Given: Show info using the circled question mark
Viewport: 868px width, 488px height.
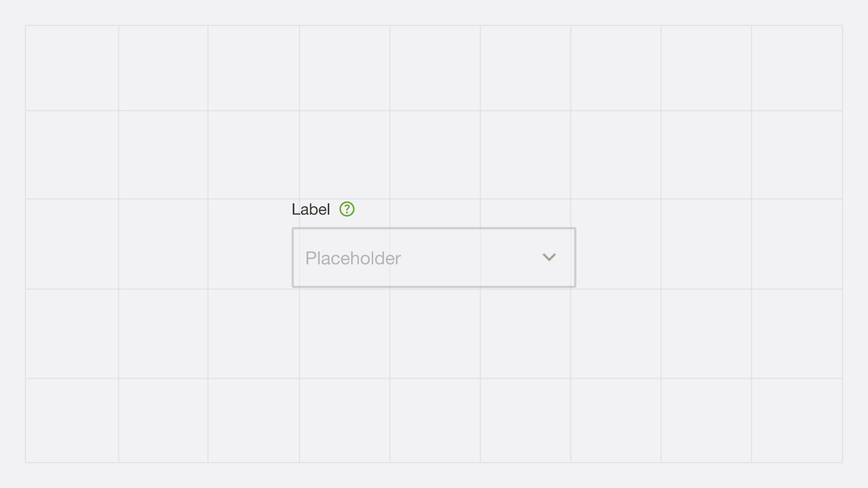Looking at the screenshot, I should [x=347, y=209].
